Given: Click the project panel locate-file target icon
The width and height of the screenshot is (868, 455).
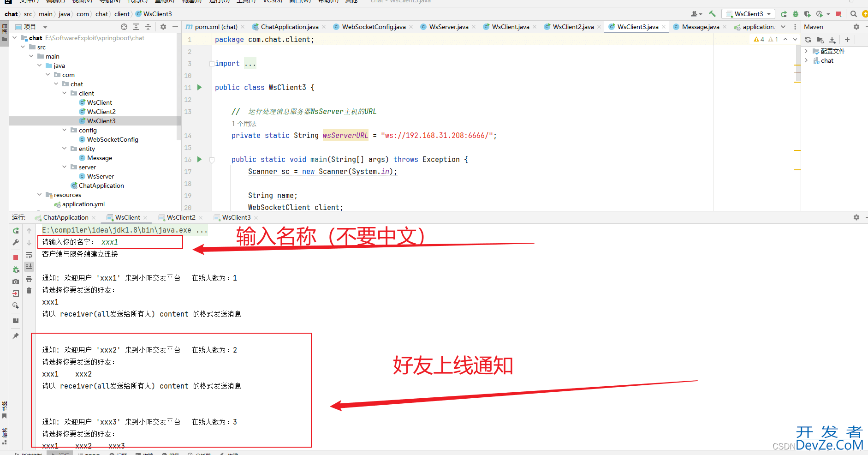Looking at the screenshot, I should pos(124,27).
